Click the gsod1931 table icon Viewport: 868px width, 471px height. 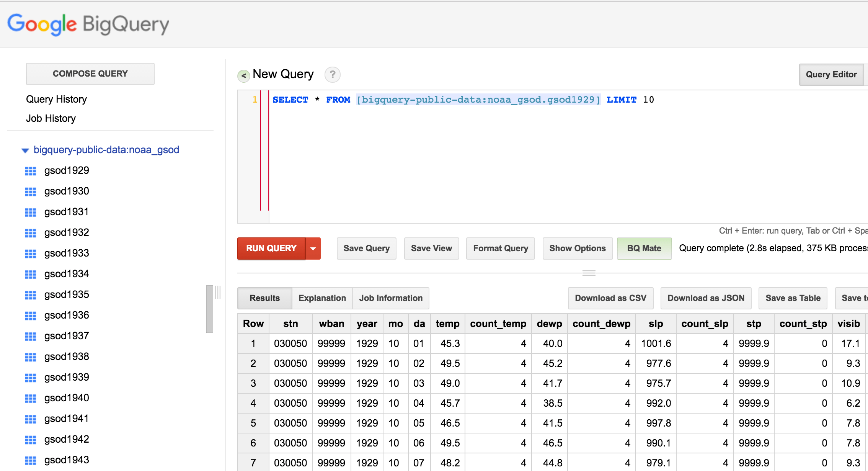[31, 212]
